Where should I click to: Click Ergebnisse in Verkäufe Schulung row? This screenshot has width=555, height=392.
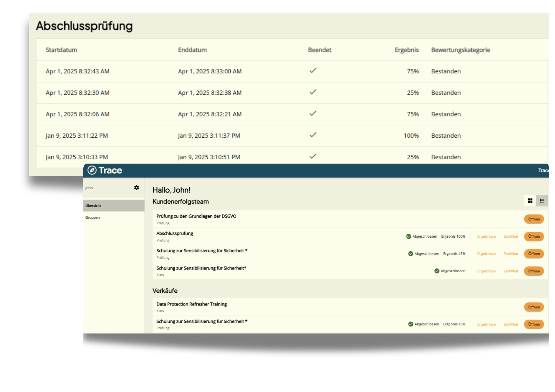tap(486, 324)
